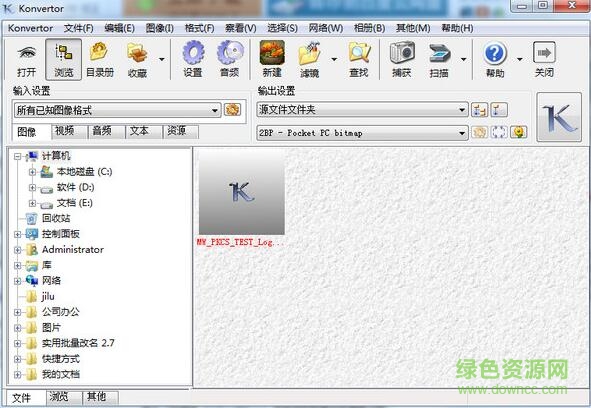Screen dimensions: 591x408
Task: Select the 我的文档 folder
Action: click(61, 374)
